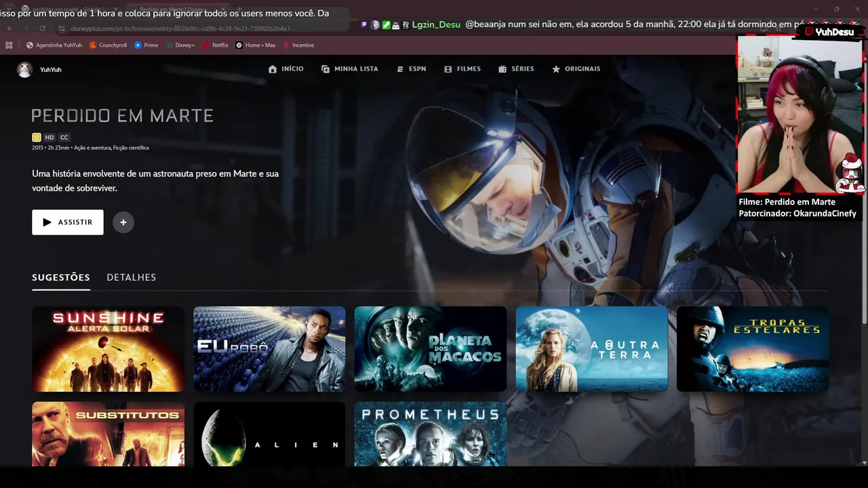Click the browser forward arrow

[26, 28]
